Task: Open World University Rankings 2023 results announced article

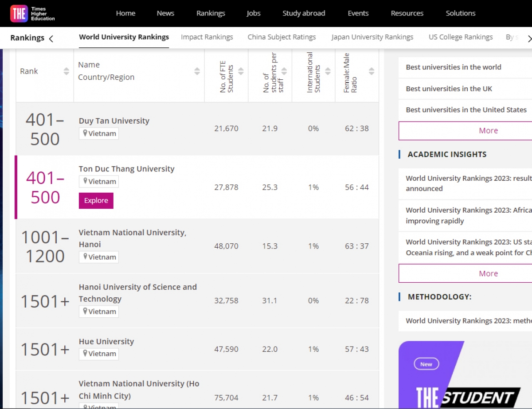Action: (469, 183)
